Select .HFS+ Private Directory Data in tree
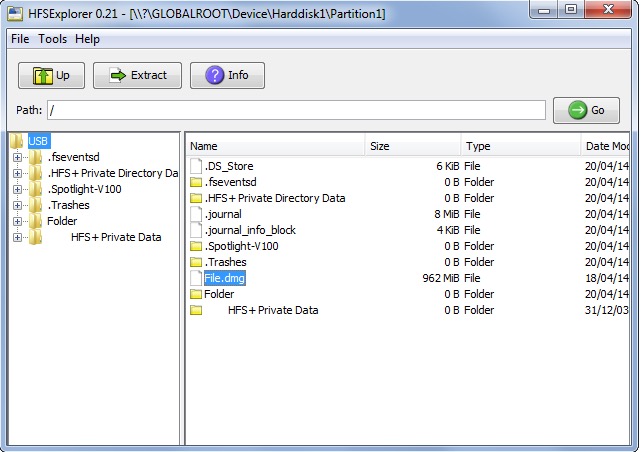The height and width of the screenshot is (452, 643). 113,173
